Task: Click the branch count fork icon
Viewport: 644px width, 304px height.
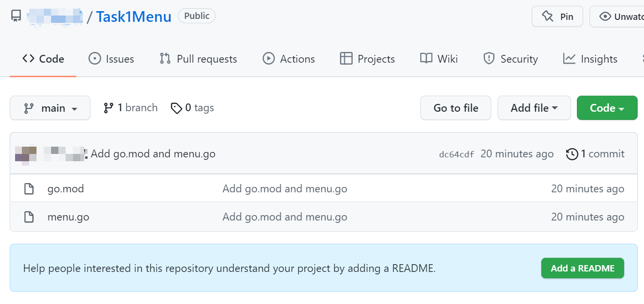Action: (x=108, y=108)
